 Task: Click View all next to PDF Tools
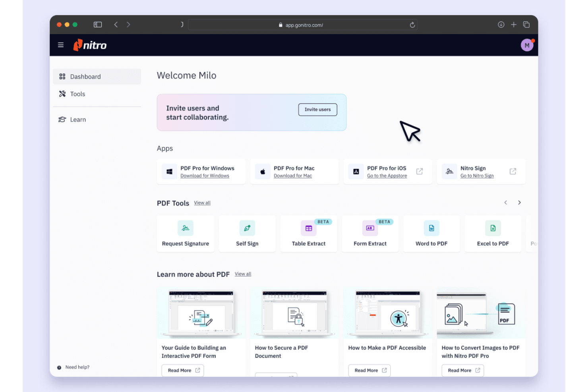(202, 203)
